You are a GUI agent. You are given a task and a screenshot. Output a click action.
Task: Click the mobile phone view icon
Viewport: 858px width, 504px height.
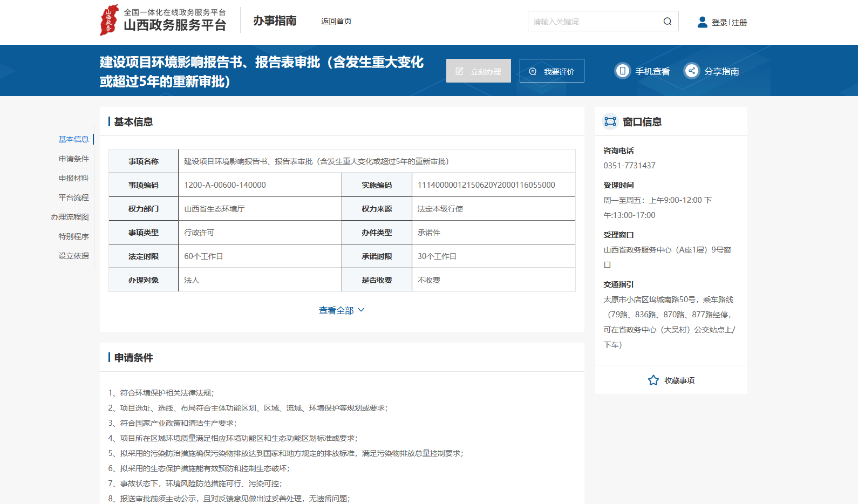click(x=623, y=71)
